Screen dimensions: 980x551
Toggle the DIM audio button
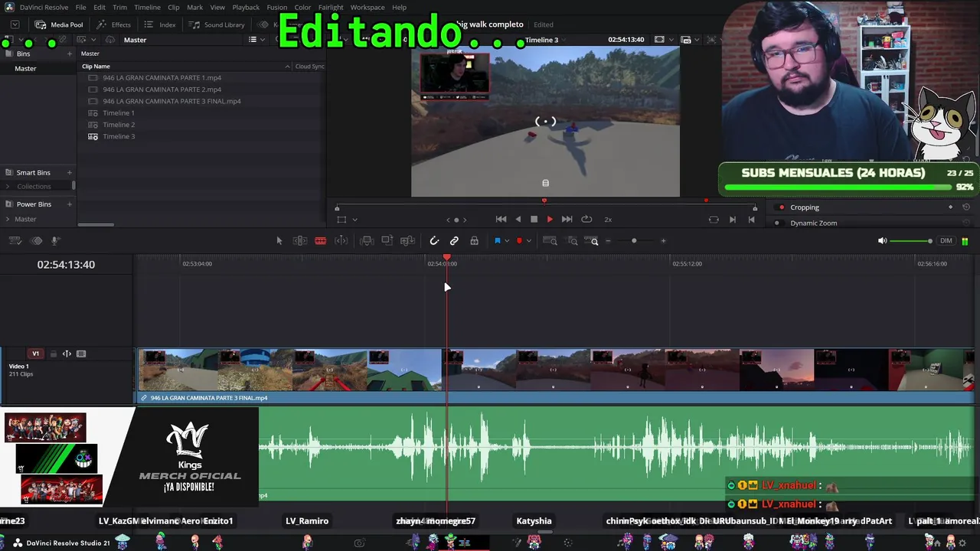[x=946, y=241]
